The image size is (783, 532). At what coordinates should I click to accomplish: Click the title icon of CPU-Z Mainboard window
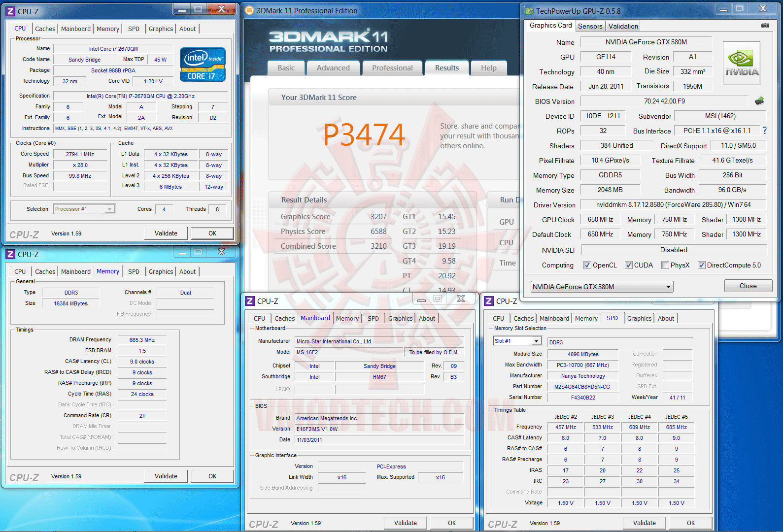[x=250, y=301]
